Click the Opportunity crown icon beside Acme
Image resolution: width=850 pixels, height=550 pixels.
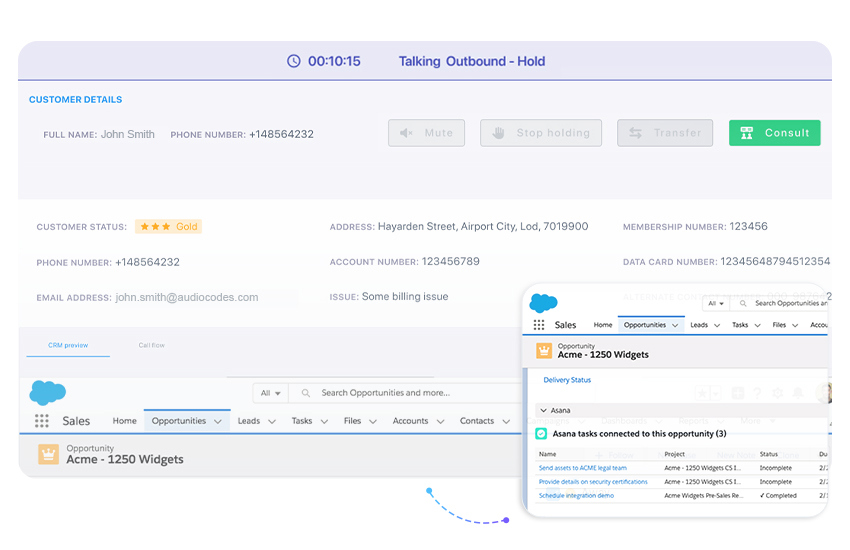point(48,454)
